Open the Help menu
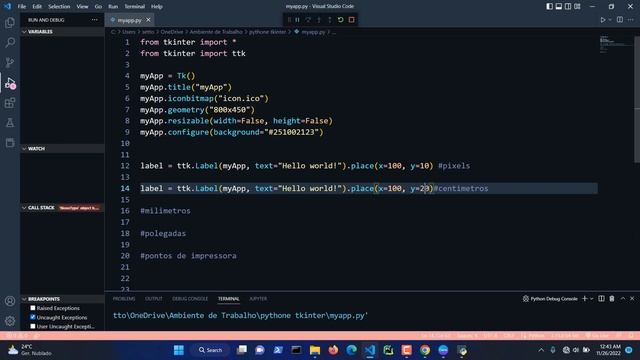This screenshot has width=640, height=360. coord(157,6)
